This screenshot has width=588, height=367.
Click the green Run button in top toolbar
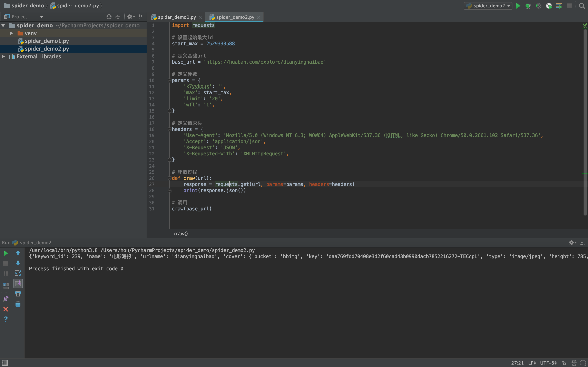pos(518,6)
